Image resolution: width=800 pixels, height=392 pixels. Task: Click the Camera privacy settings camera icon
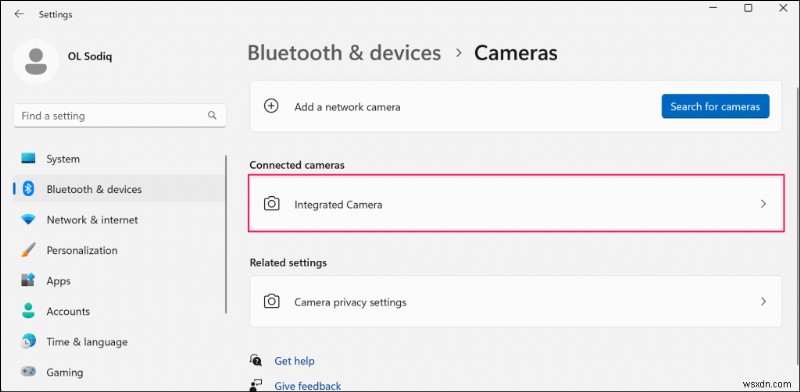click(x=271, y=302)
